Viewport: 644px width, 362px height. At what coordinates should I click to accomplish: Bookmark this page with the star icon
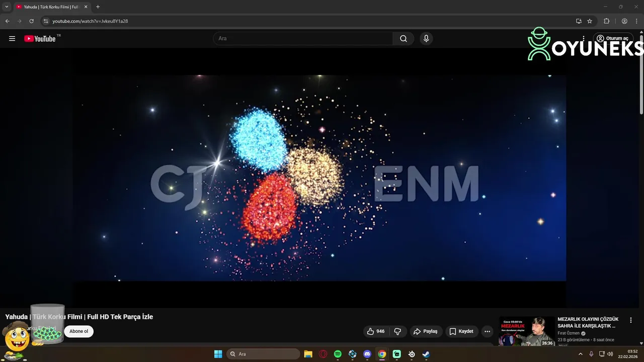tap(590, 21)
